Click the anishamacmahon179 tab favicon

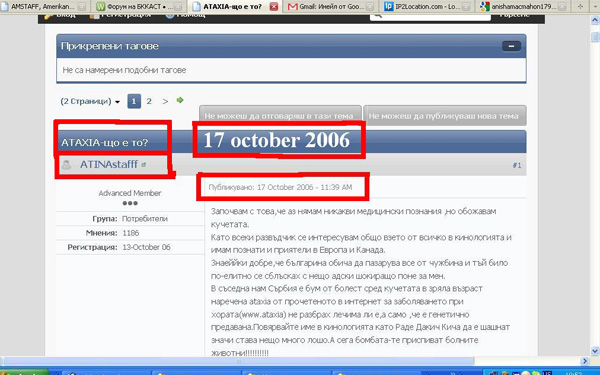(x=485, y=7)
